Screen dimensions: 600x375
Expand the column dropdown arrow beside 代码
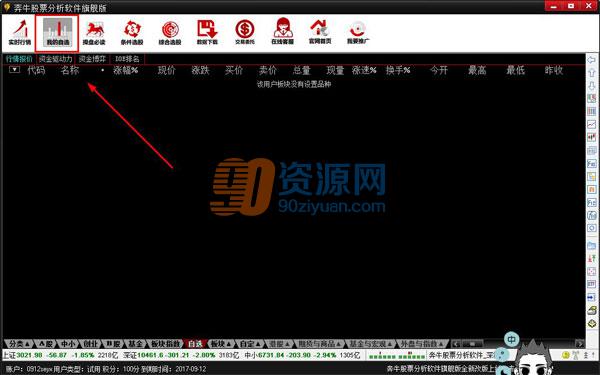[x=15, y=70]
